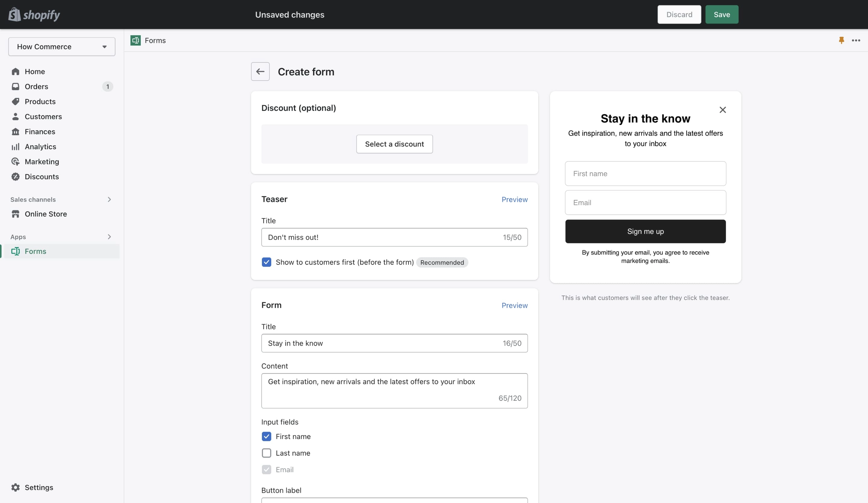Open Settings at bottom of sidebar
This screenshot has width=868, height=503.
click(39, 488)
